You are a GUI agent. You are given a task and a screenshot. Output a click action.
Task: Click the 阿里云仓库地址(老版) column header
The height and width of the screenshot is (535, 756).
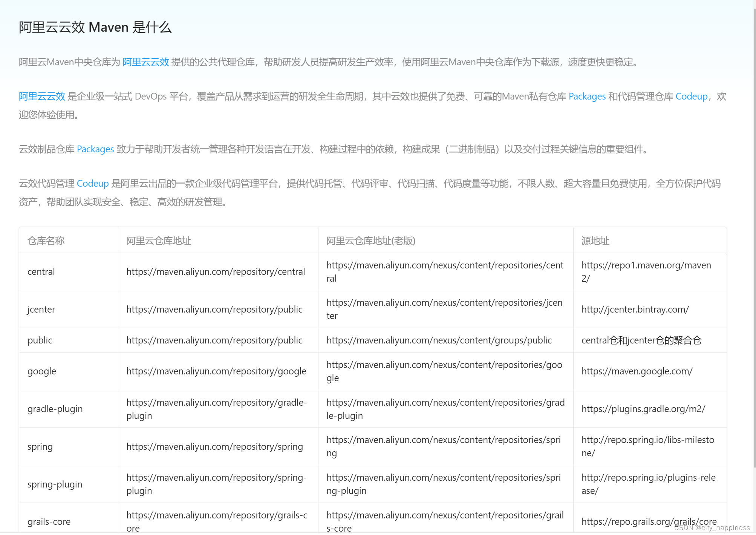(x=371, y=241)
